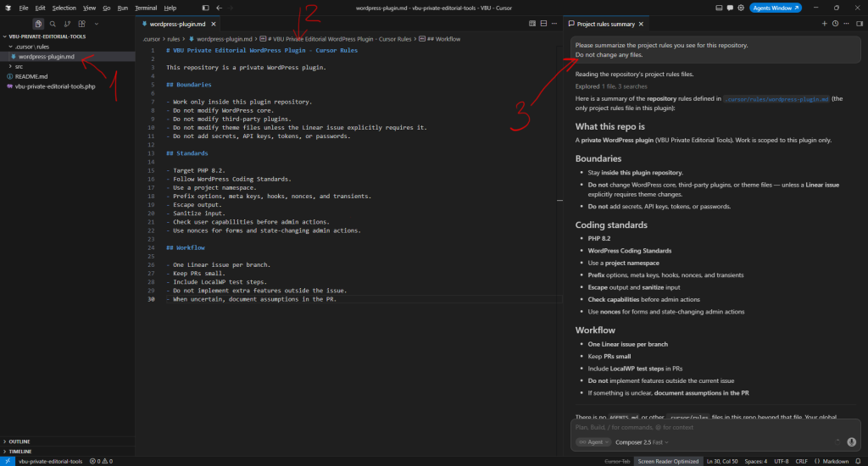868x466 pixels.
Task: Toggle the chat pane icon in title bar
Action: [x=730, y=8]
